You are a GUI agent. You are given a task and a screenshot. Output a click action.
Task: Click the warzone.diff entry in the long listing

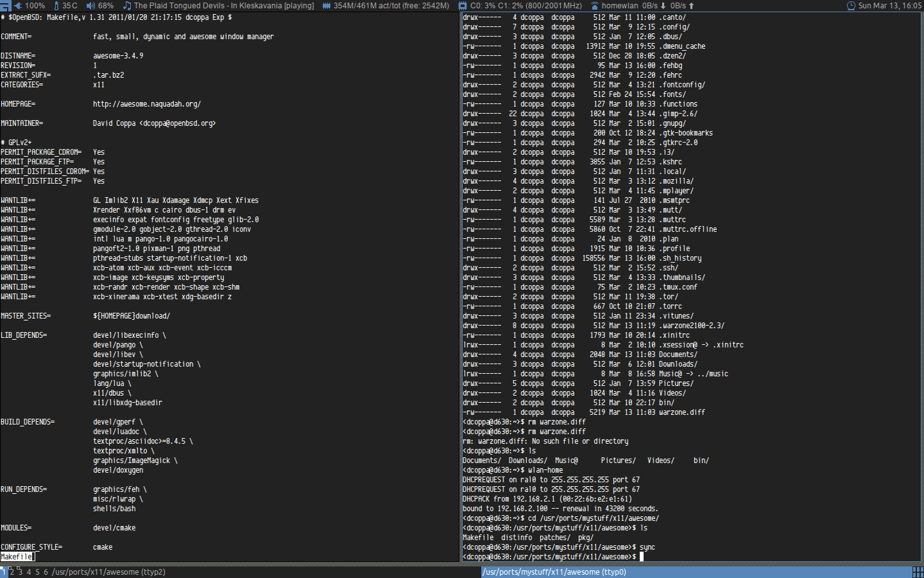coord(682,412)
